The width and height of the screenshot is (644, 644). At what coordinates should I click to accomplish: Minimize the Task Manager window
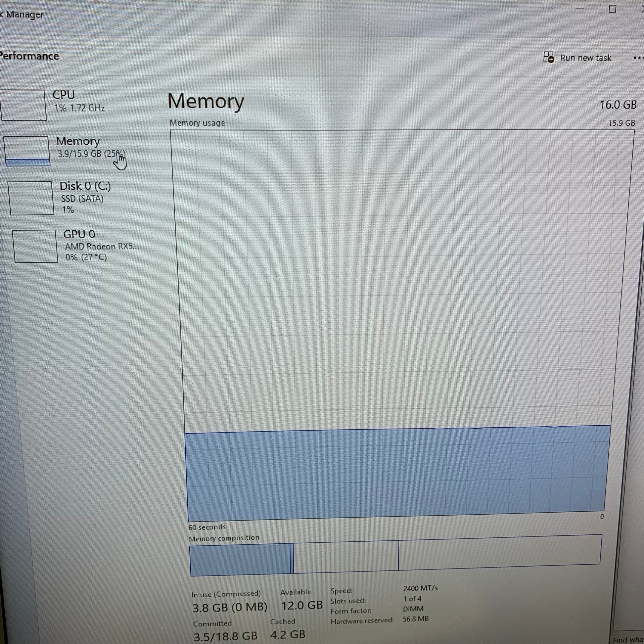pos(580,9)
